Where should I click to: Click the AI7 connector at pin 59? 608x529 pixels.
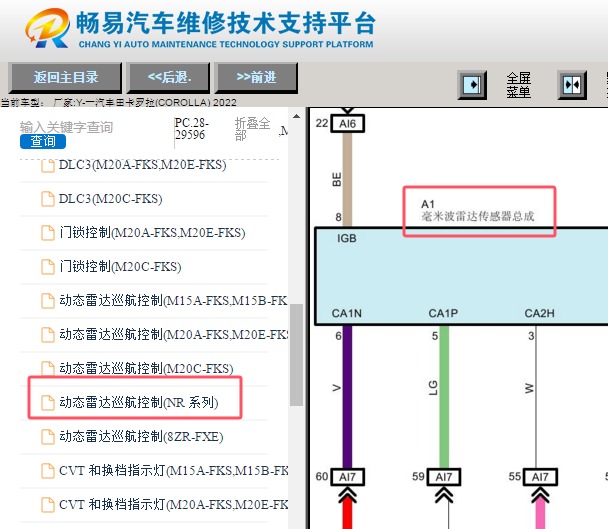(444, 477)
